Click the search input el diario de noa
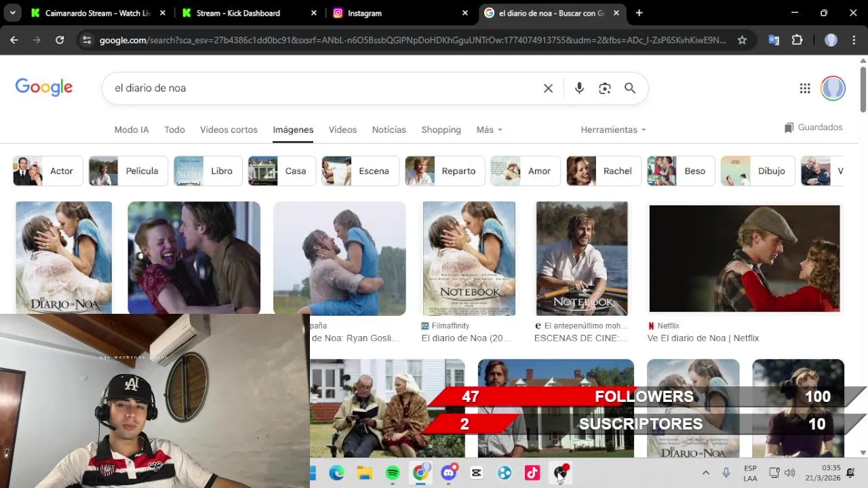 325,88
